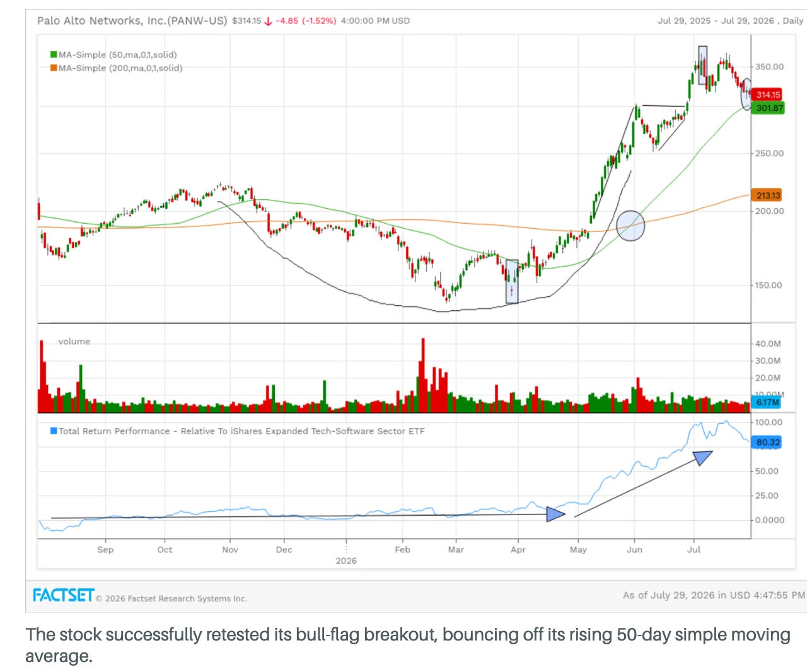The image size is (812, 667).
Task: Click the 0.0000 relative performance axis label
Action: pos(770,520)
